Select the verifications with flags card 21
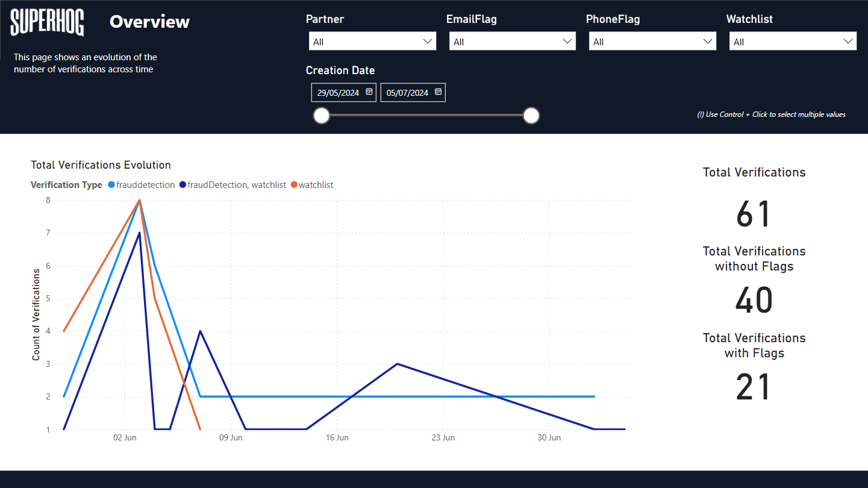Screen dimensions: 868x488 pos(754,387)
